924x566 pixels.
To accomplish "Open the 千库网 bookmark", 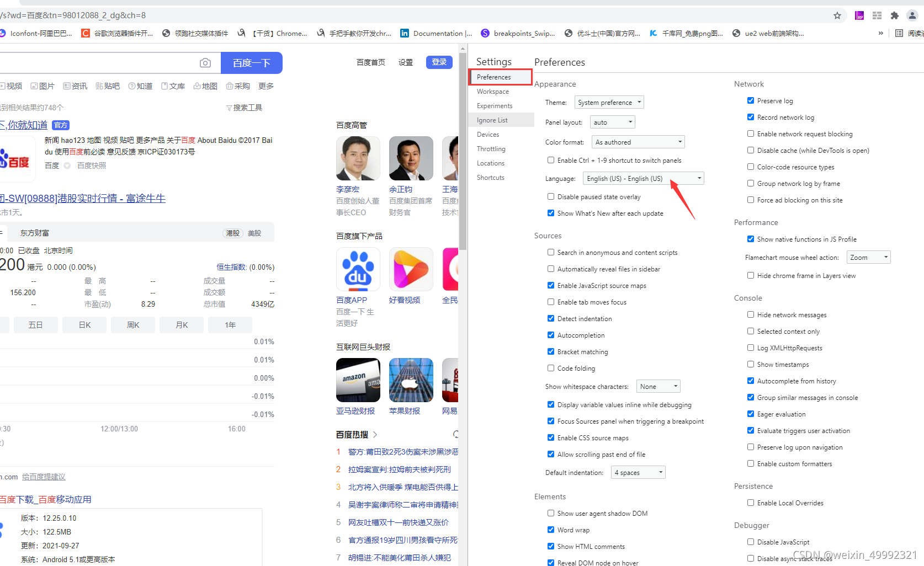I will (686, 33).
